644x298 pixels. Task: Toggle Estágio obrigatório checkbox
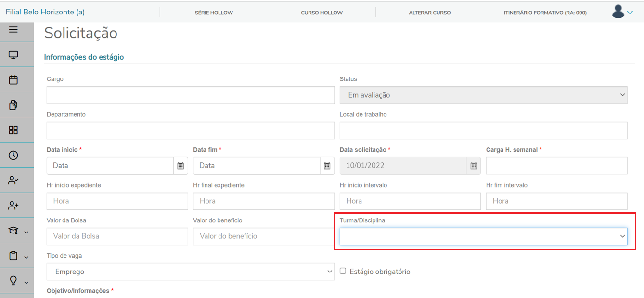[x=343, y=271]
